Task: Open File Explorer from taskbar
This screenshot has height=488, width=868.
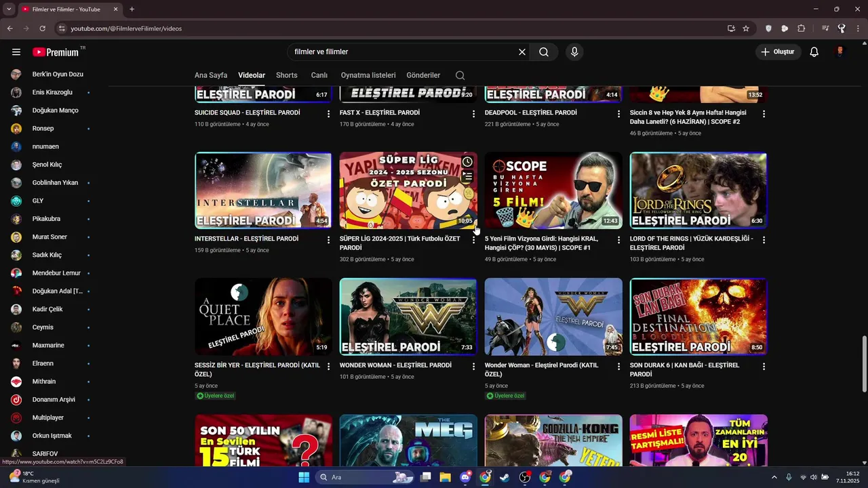Action: coord(445,477)
